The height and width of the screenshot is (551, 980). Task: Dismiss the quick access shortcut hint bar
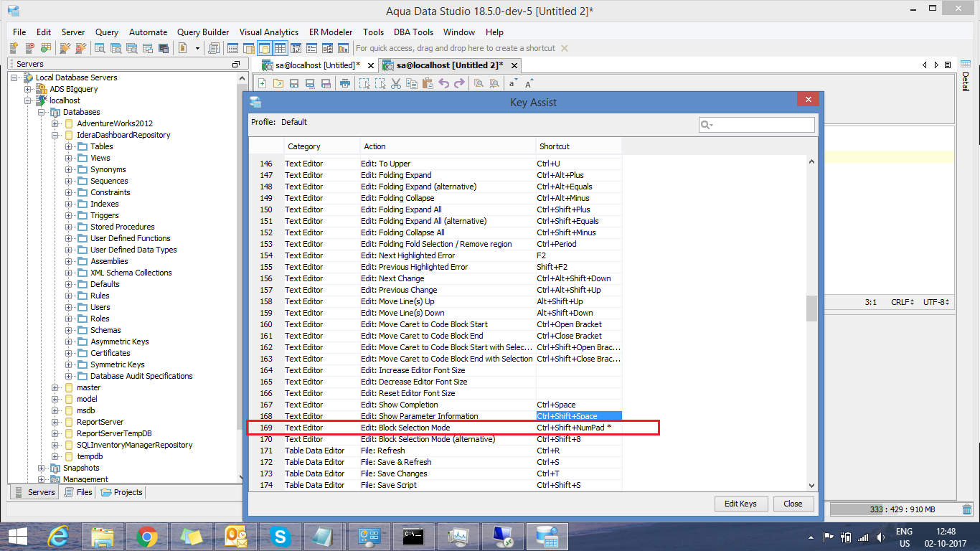click(x=564, y=48)
